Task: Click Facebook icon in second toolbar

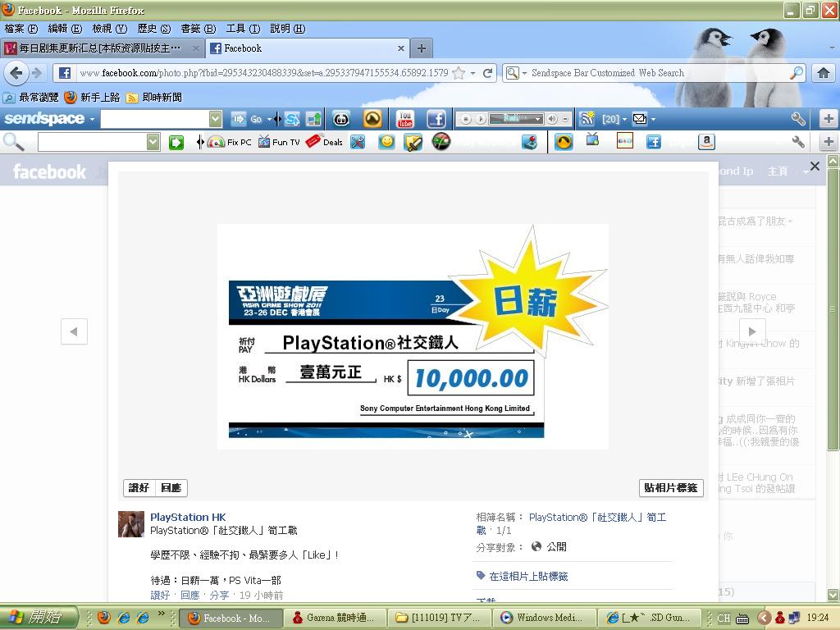Action: 654,142
